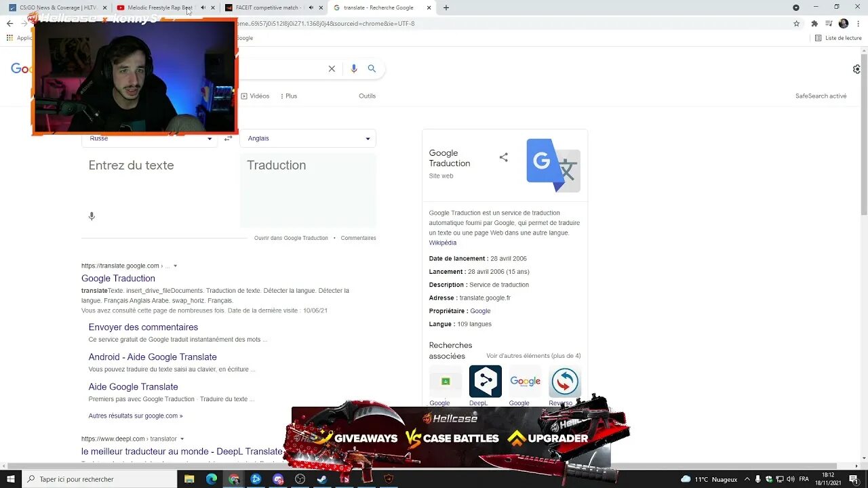Open the taskbar clock showing 18:12
The height and width of the screenshot is (488, 868).
(827, 479)
